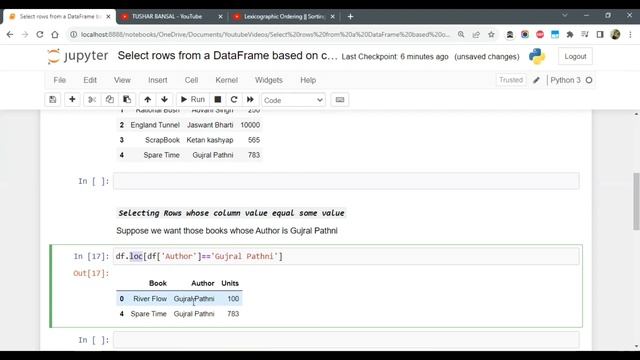Image resolution: width=640 pixels, height=360 pixels.
Task: Click the In [17] code cell
Action: (346, 256)
